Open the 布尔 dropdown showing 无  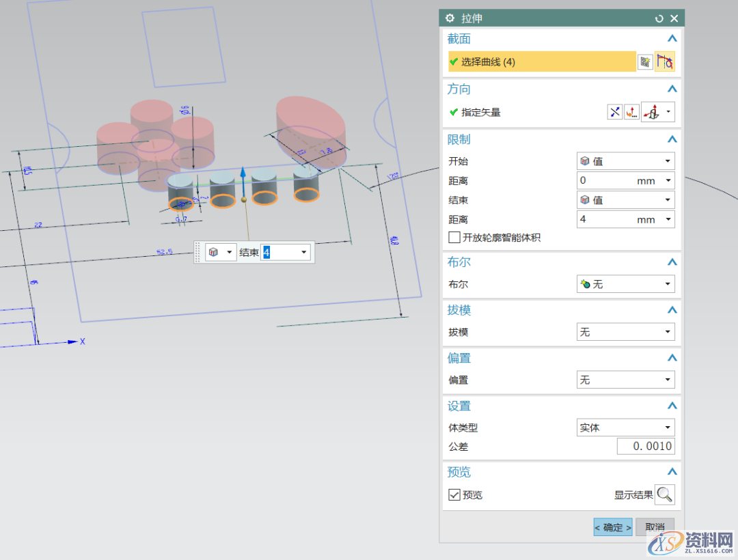(x=624, y=283)
